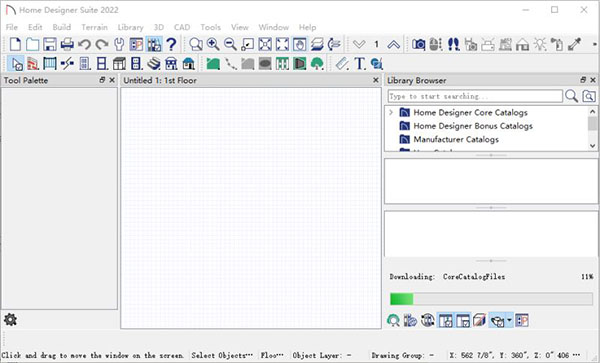This screenshot has height=363, width=600.
Task: Click library tree scrollbar down arrow
Action: pos(592,146)
